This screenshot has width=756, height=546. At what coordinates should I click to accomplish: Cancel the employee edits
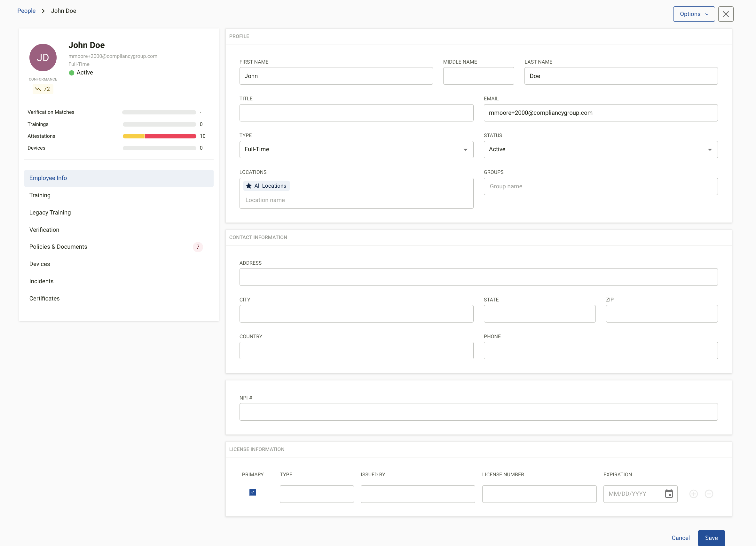click(680, 538)
